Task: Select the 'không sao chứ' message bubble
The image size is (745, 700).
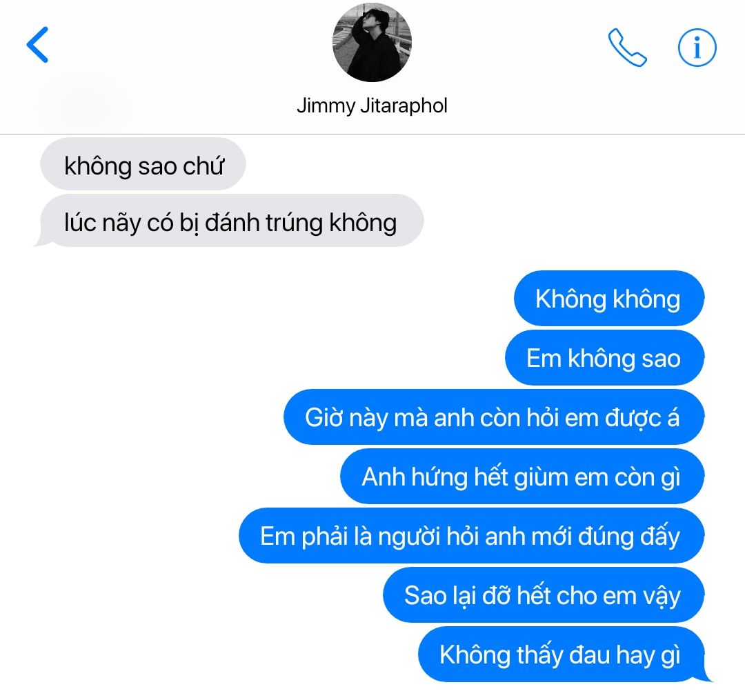Action: (143, 164)
